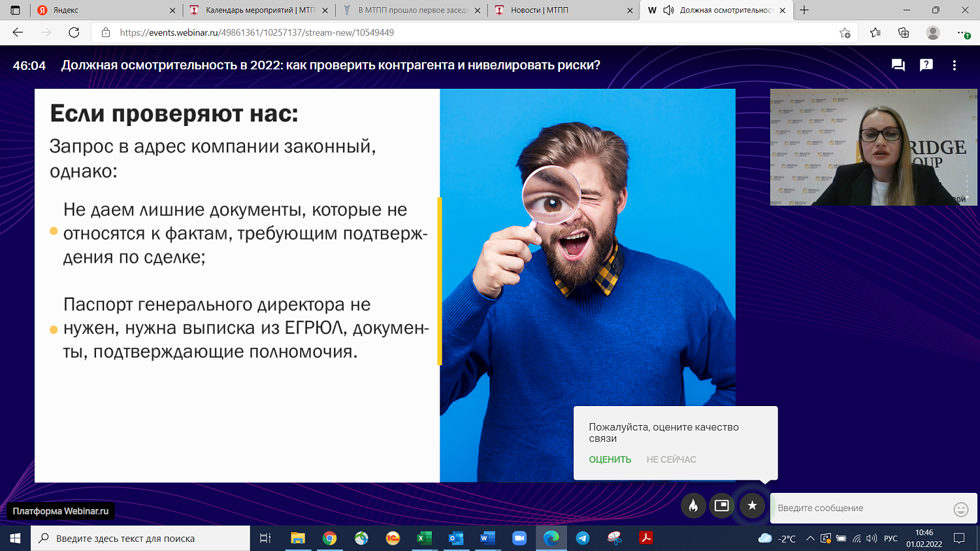980x551 pixels.
Task: Go back to previous page
Action: coord(18,33)
